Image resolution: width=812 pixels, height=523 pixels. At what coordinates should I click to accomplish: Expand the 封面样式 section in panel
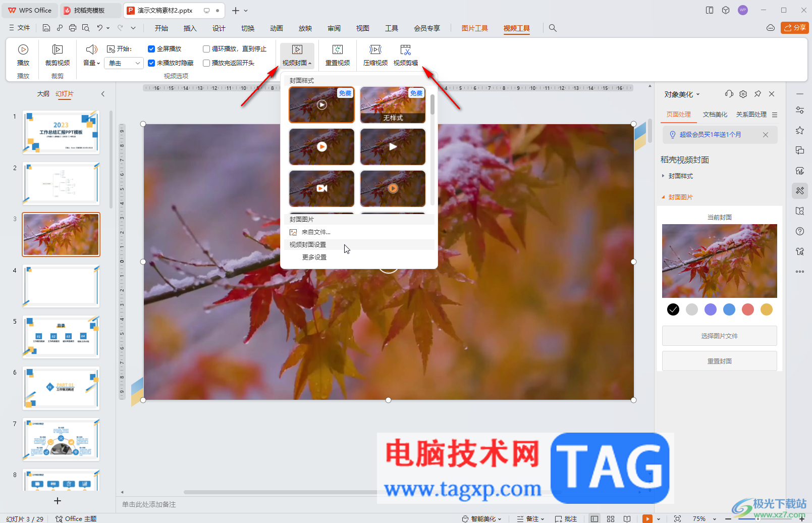(x=680, y=176)
